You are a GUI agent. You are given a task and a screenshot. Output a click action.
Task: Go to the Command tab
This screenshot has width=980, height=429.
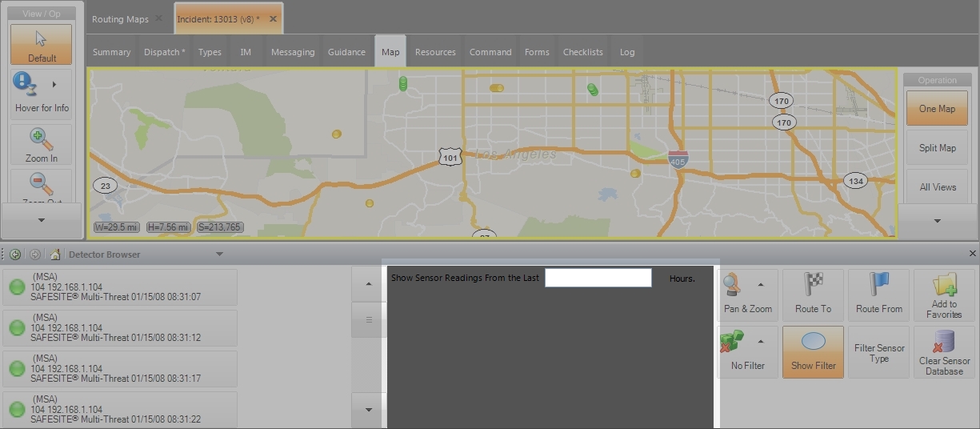[490, 52]
